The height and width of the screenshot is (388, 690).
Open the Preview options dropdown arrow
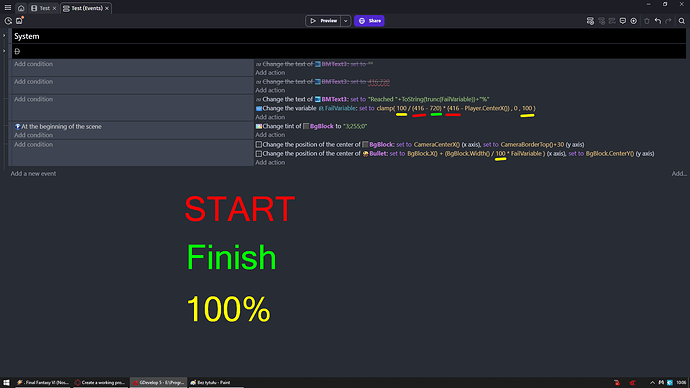point(345,21)
